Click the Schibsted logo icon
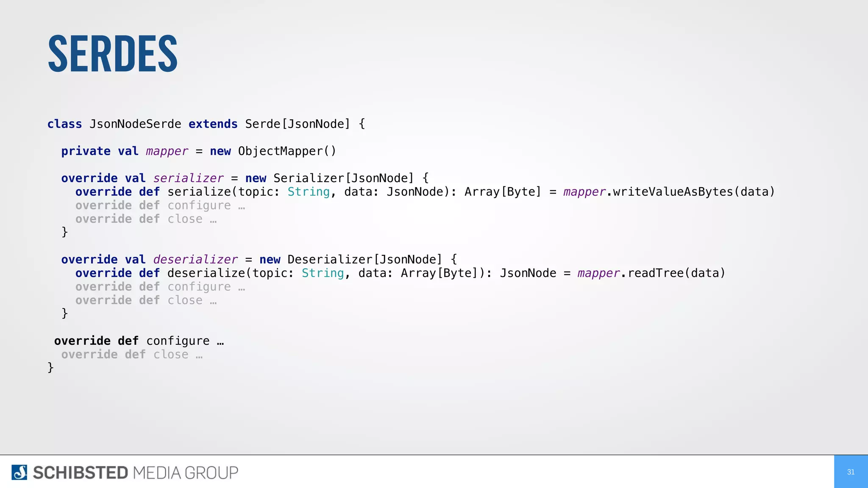Viewport: 868px width, 488px height. [x=19, y=472]
